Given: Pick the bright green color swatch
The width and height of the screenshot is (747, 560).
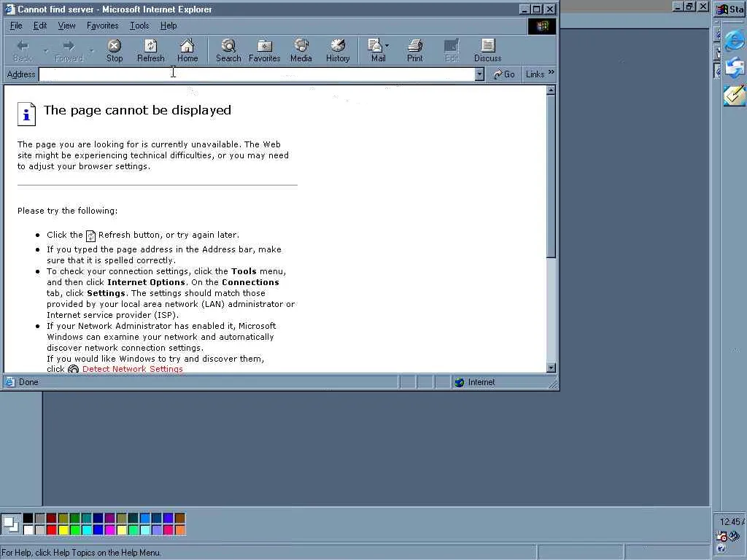Looking at the screenshot, I should coord(75,529).
